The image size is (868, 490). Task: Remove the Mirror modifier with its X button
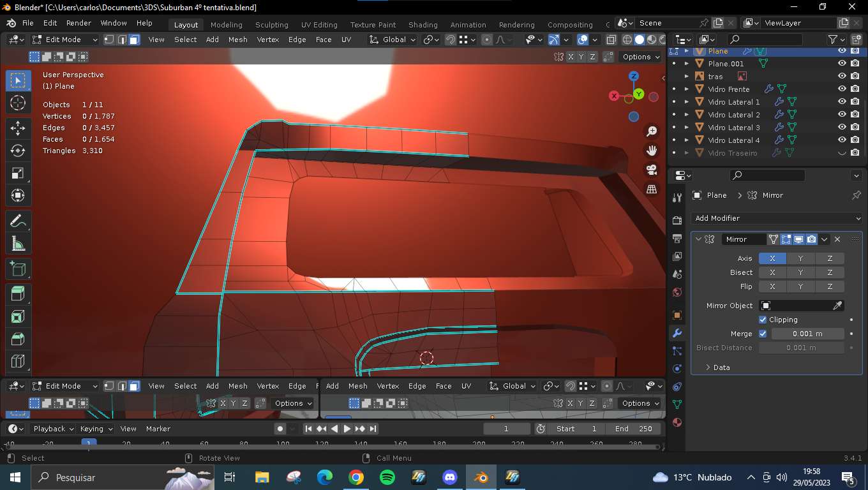coord(837,239)
